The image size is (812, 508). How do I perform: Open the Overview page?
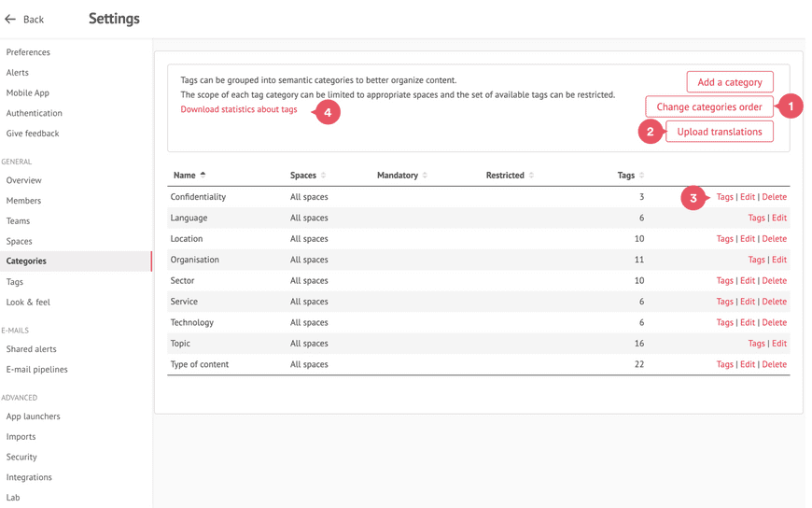click(x=24, y=180)
